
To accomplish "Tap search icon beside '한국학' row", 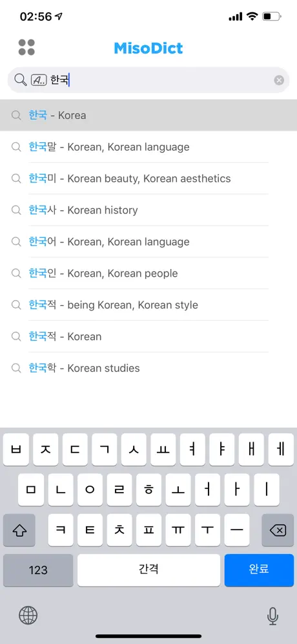I will pos(16,369).
